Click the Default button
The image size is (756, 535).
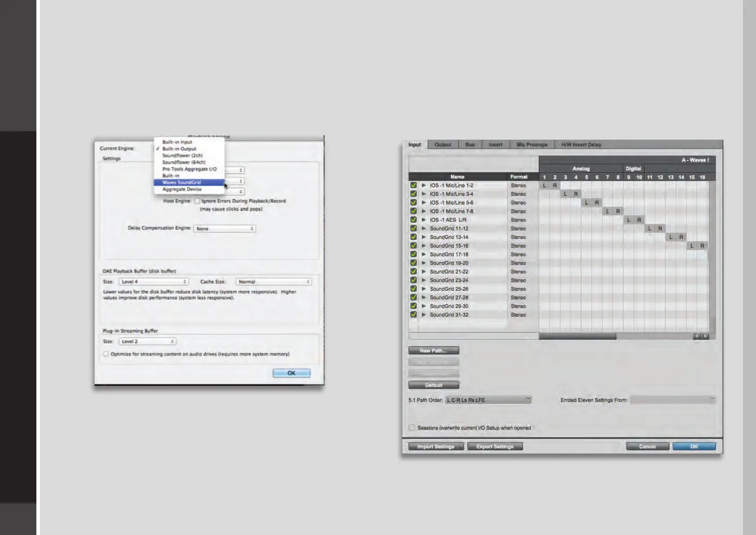[x=434, y=385]
